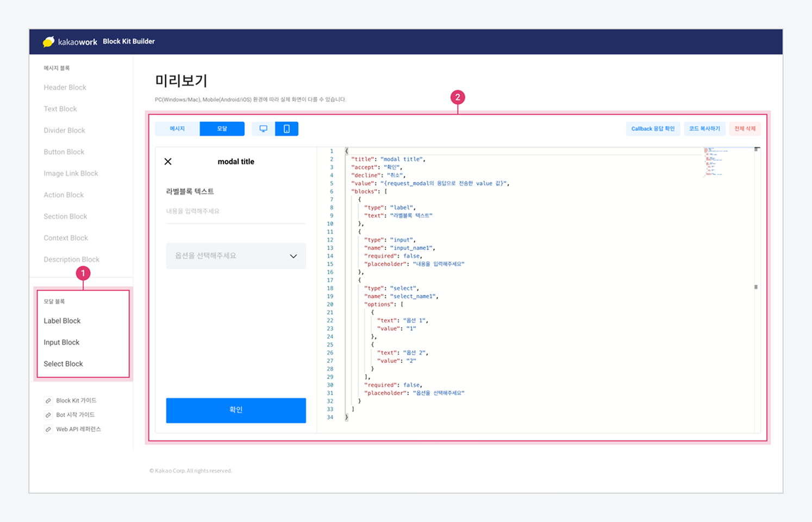Add an Action Block
The image size is (812, 522).
pyautogui.click(x=64, y=195)
